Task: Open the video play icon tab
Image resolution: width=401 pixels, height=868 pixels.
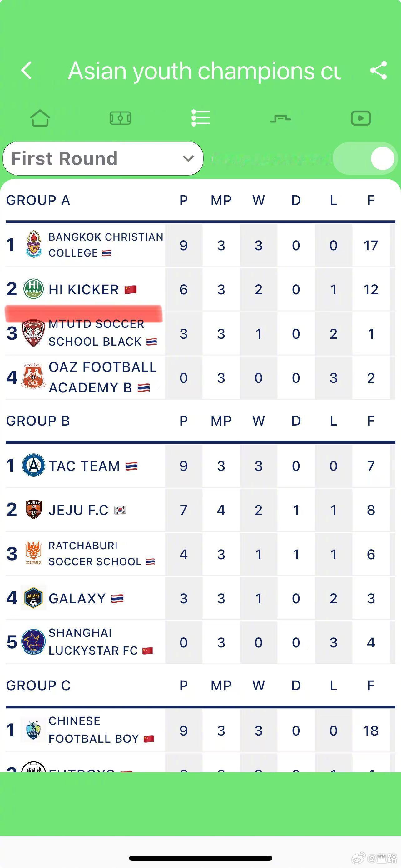Action: [x=361, y=118]
